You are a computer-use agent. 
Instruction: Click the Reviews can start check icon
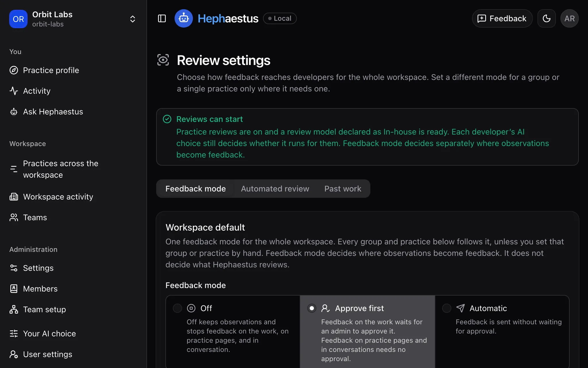(x=167, y=119)
